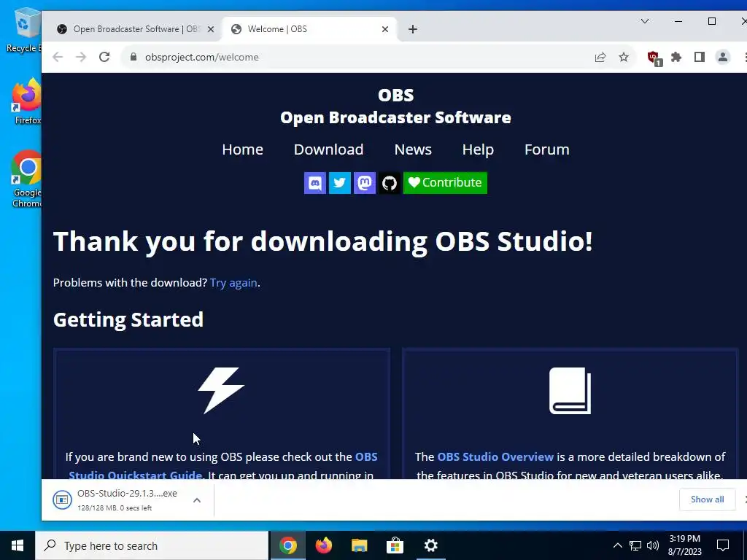Click the Try again download link
Viewport: 747px width, 560px height.
[x=233, y=283]
